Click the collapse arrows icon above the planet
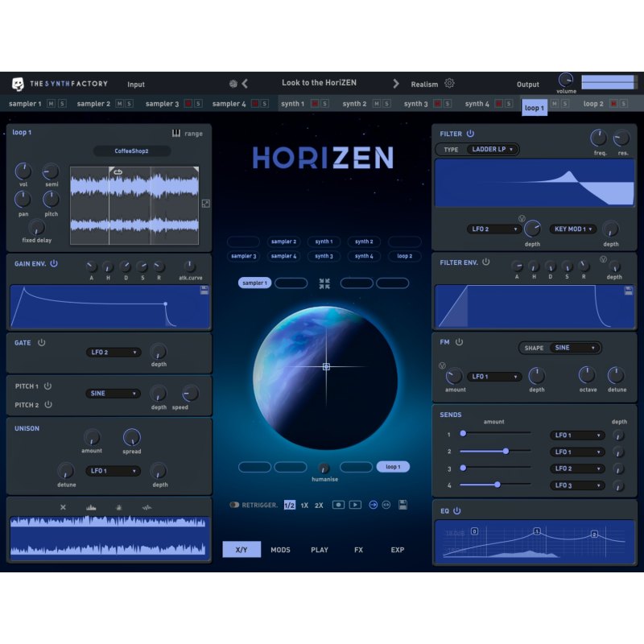The height and width of the screenshot is (644, 644). pos(324,283)
